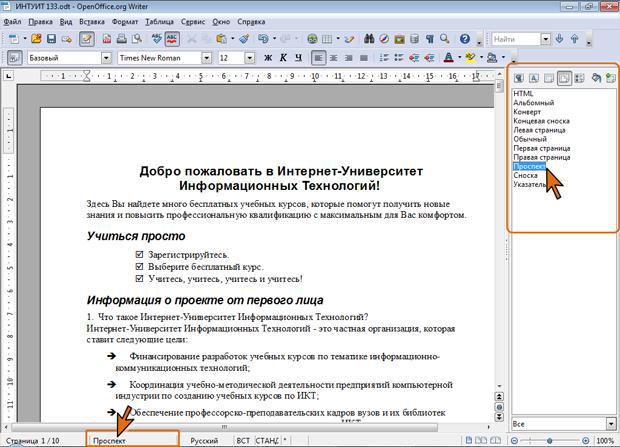Insert a hyperlink

coord(312,39)
